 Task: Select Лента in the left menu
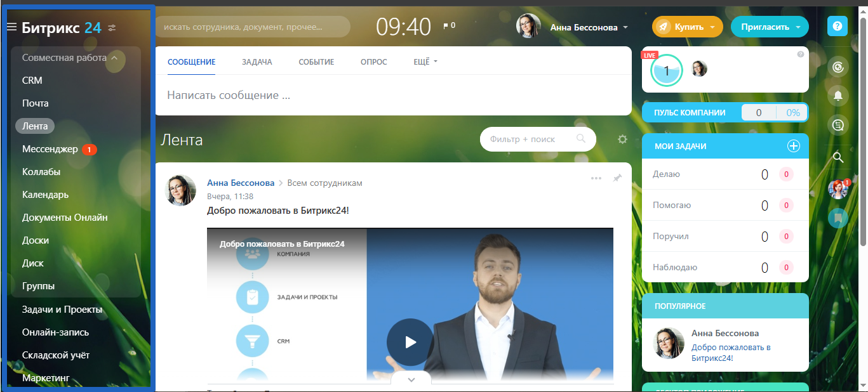35,126
